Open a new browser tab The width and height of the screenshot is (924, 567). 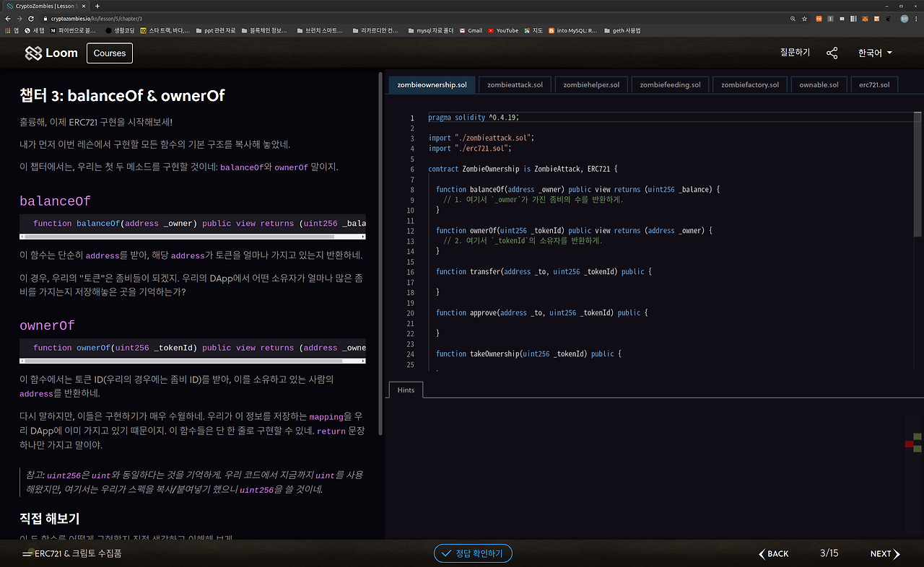coord(97,6)
